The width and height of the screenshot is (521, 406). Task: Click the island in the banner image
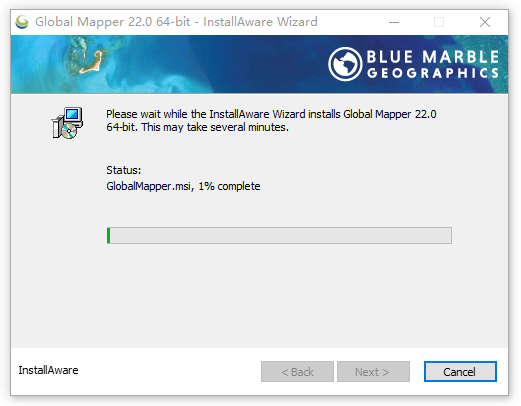(91, 63)
